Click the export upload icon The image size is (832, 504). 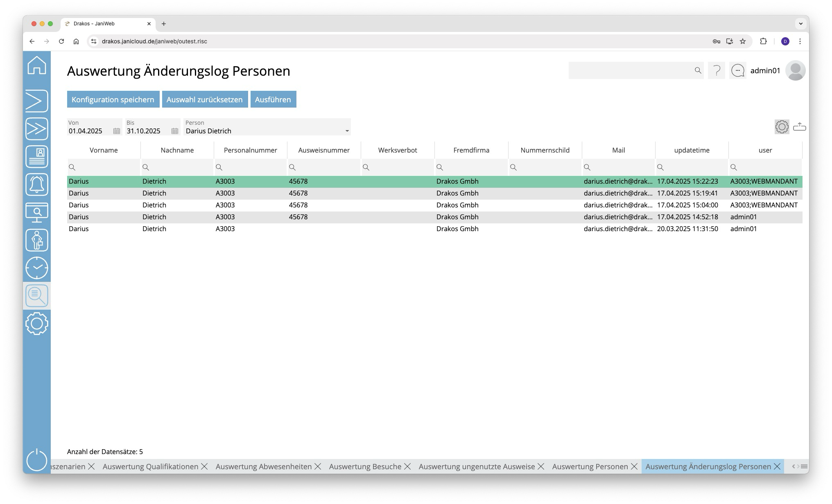[x=799, y=127]
